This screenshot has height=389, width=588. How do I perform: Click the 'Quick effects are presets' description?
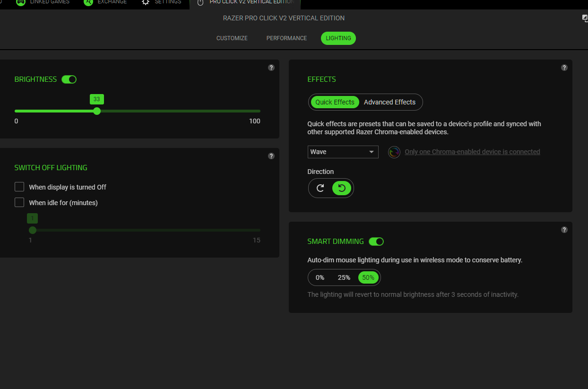[424, 128]
